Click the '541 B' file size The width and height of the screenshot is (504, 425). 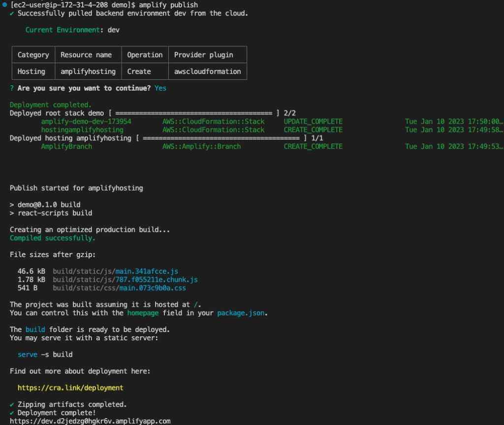(28, 288)
